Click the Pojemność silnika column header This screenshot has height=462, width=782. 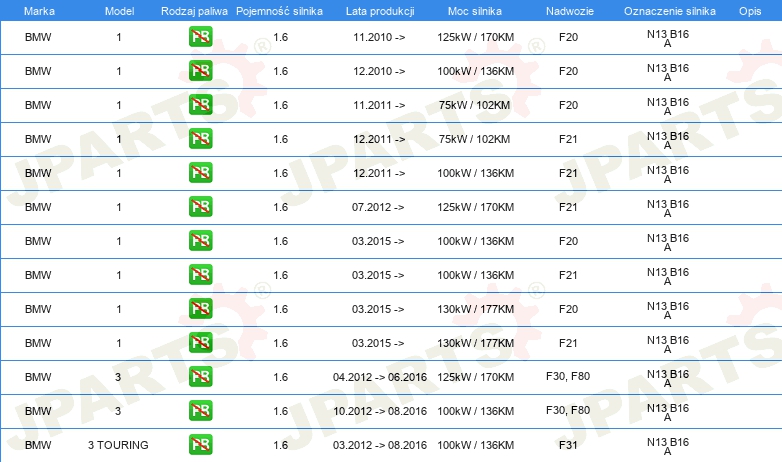(279, 11)
